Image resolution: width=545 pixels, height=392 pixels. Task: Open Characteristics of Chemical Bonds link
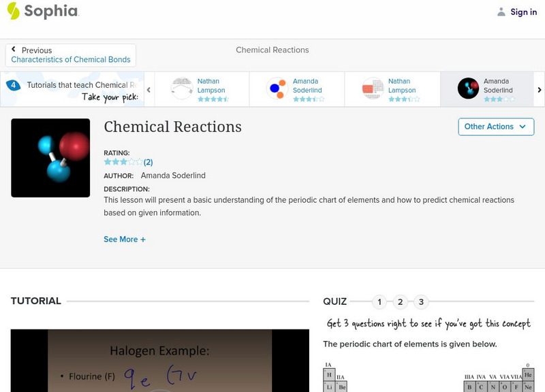tap(71, 60)
